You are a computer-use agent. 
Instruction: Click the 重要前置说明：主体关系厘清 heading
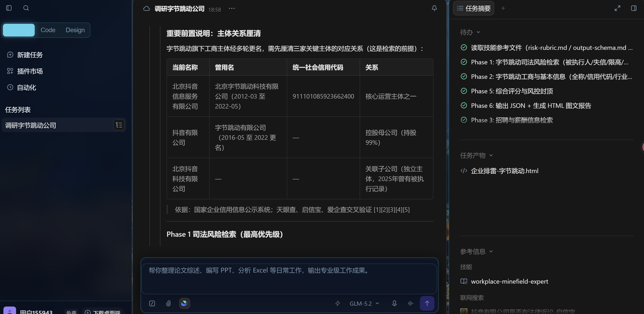point(214,33)
